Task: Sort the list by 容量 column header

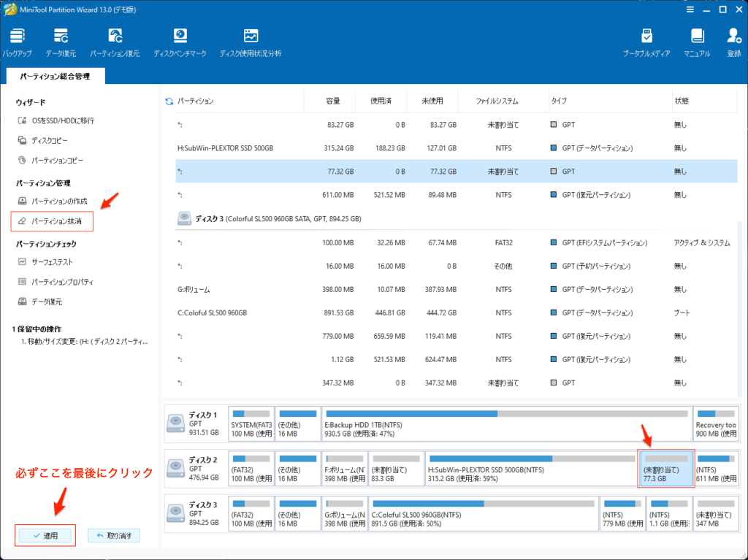Action: 333,101
